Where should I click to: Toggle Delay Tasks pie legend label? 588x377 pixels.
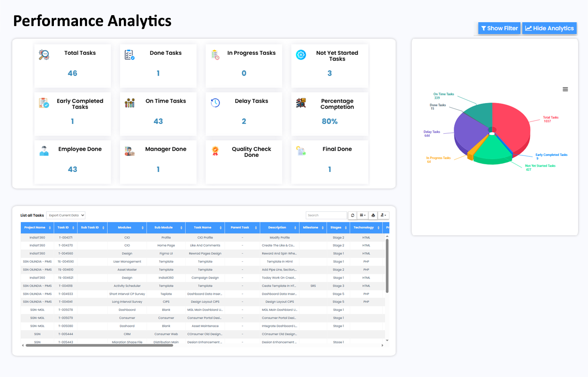(432, 132)
